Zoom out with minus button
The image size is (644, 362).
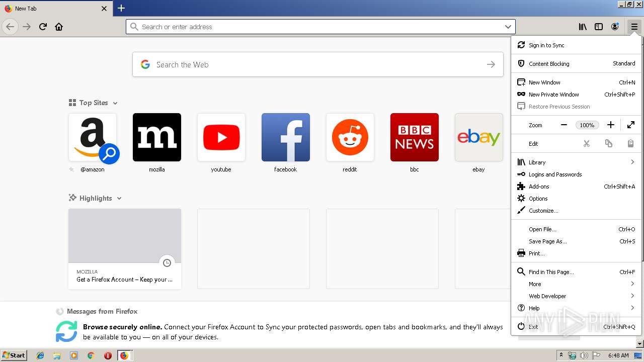click(x=564, y=125)
